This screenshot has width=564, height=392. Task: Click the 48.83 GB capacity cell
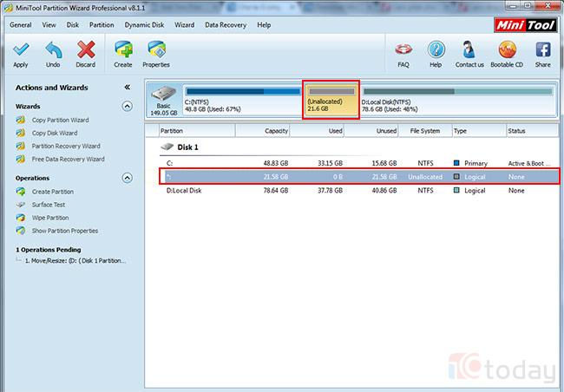coord(276,163)
